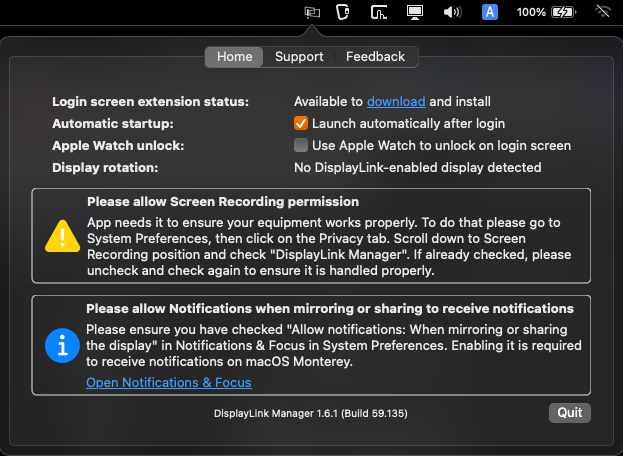This screenshot has height=456, width=623.
Task: Click 'Automatic startup:' label
Action: coord(113,124)
